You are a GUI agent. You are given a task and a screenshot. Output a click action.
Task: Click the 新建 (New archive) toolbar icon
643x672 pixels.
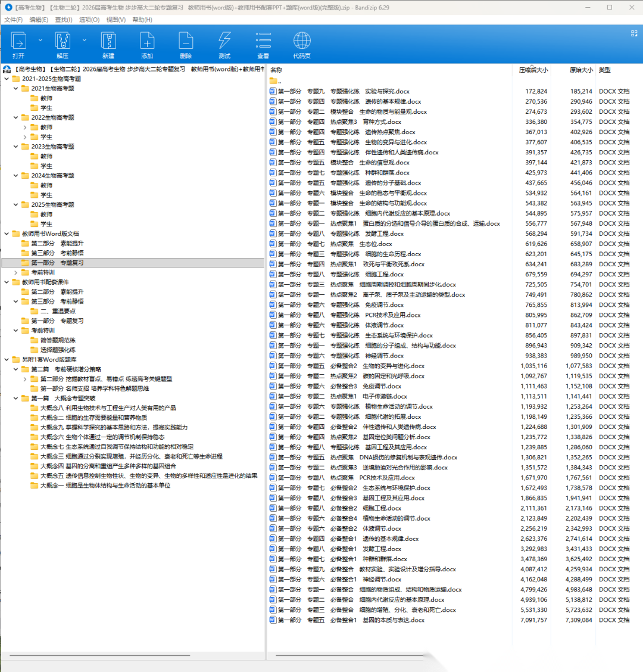(108, 42)
